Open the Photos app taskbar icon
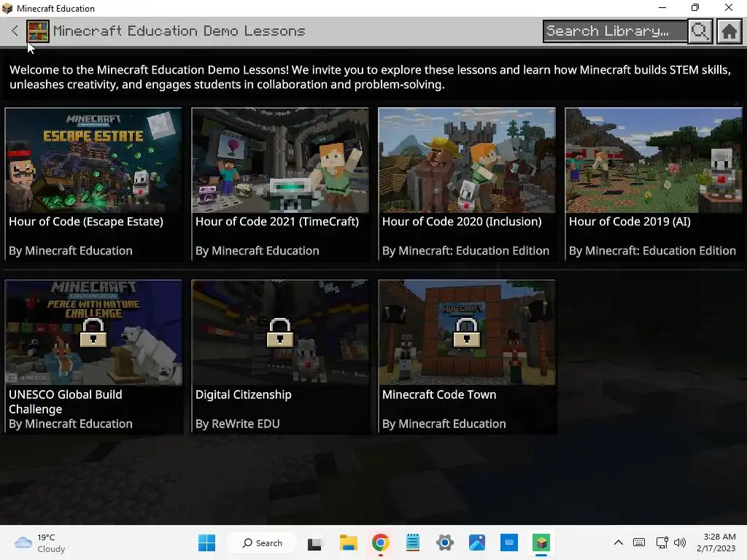 (x=477, y=542)
